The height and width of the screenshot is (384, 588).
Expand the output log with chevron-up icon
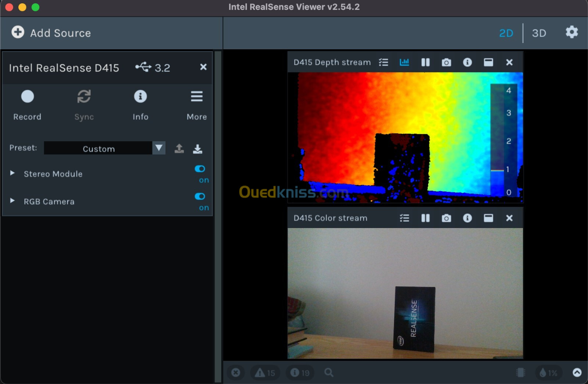577,372
